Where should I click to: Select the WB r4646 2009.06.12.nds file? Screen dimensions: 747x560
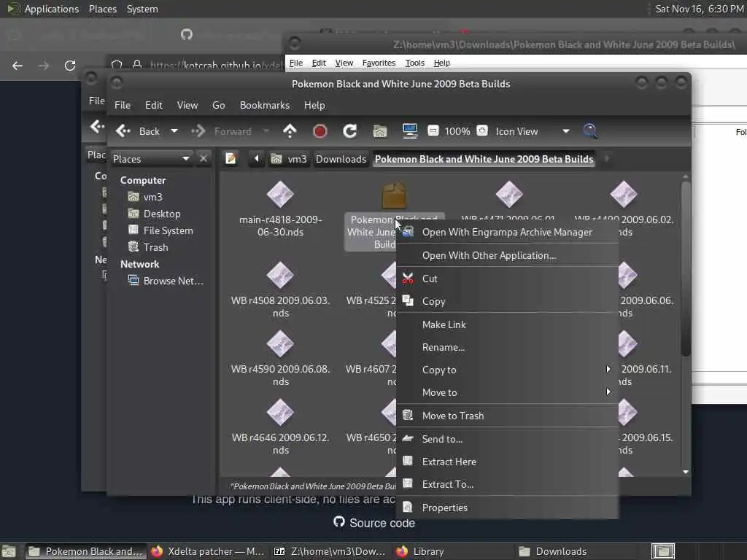click(x=280, y=427)
